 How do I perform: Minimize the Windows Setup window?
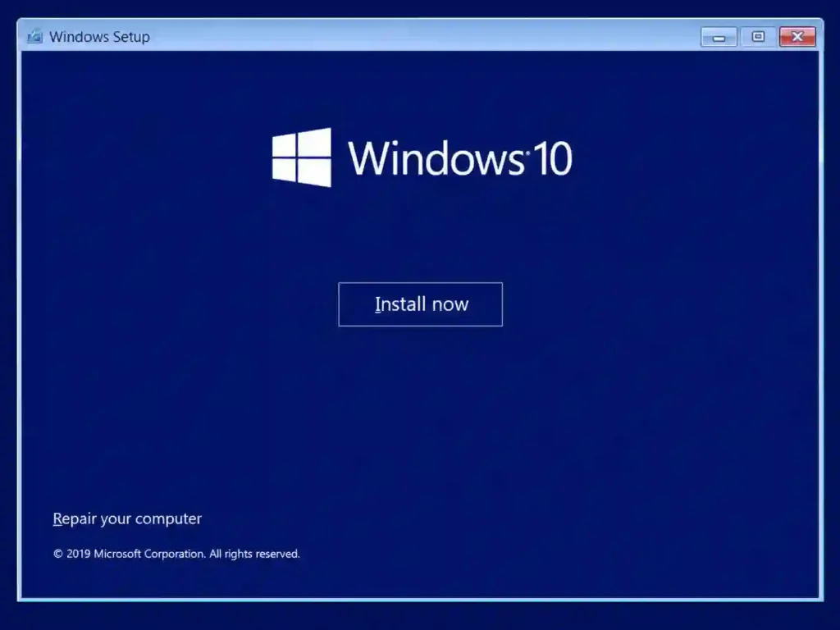[719, 37]
